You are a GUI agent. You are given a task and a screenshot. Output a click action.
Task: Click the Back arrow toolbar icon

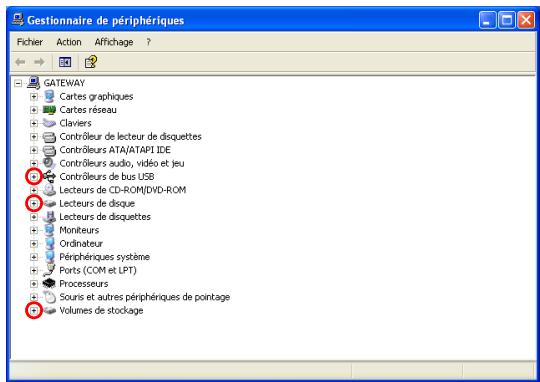[20, 62]
